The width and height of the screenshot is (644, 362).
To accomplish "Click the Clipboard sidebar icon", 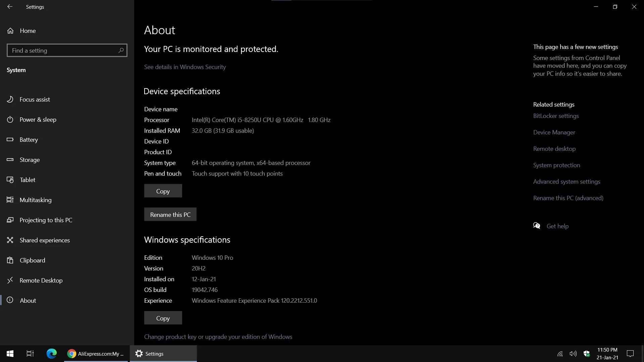I will pos(10,260).
